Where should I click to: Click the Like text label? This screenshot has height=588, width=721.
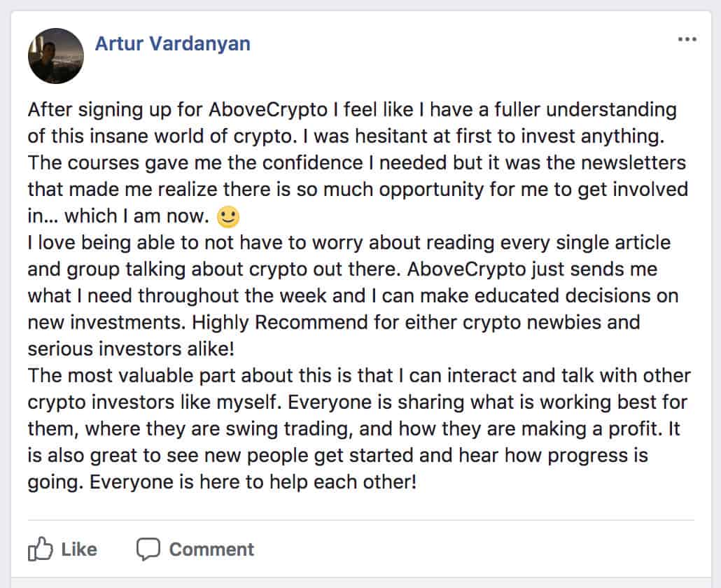point(79,549)
